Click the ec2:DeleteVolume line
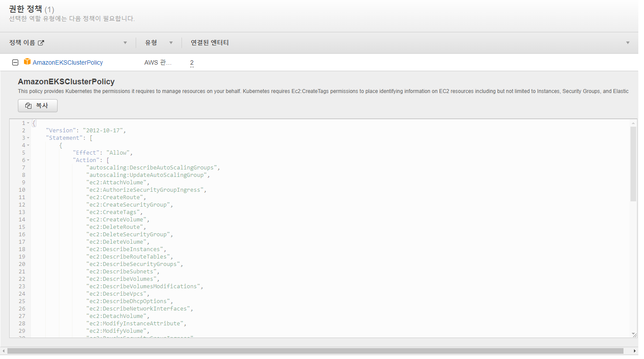Screen dimensions: 644x359 point(118,242)
